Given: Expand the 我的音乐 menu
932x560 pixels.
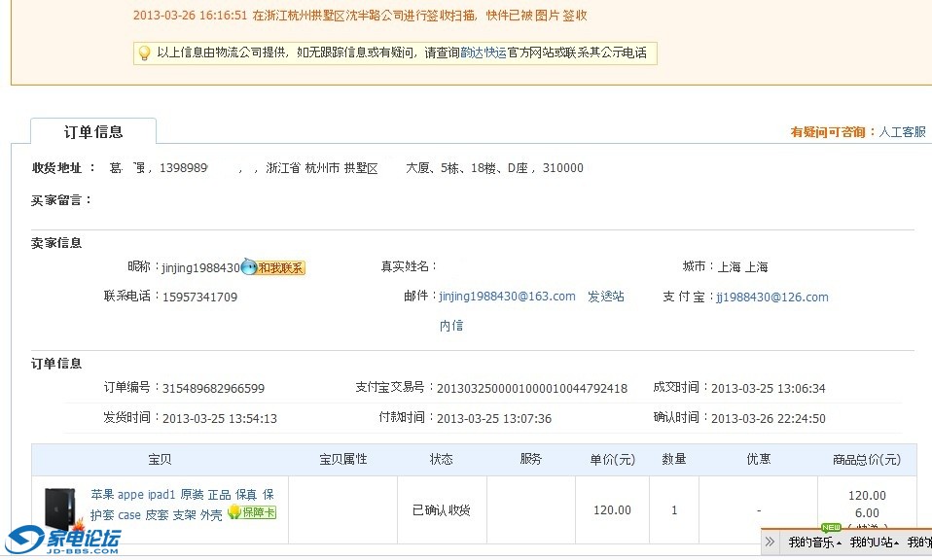Looking at the screenshot, I should click(x=814, y=542).
